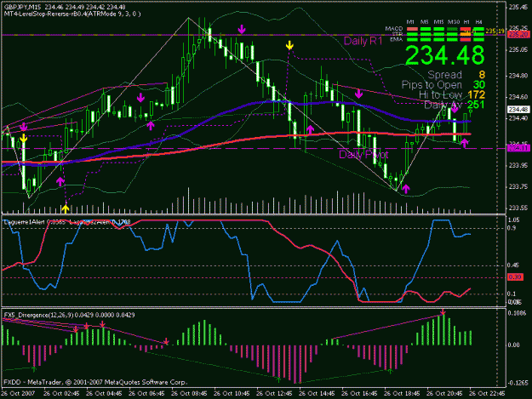Viewport: 532px width, 399px height.
Task: Click the Daily Av value 251
Action: [x=476, y=105]
